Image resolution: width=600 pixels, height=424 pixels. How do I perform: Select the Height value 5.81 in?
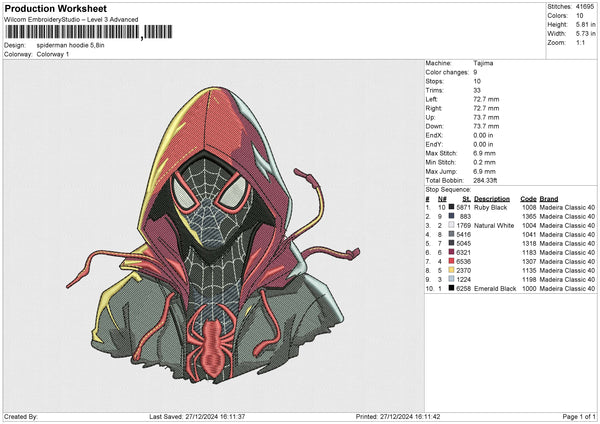click(x=586, y=24)
